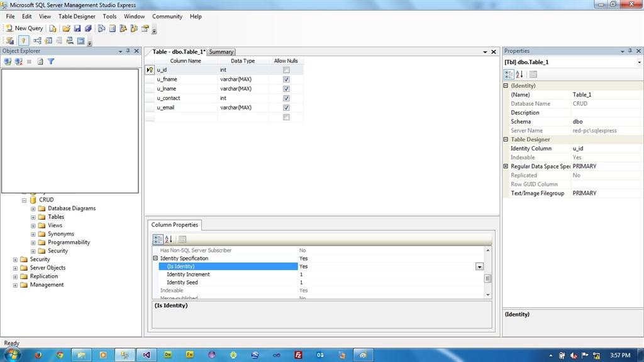Open the (Is Identity) dropdown arrow
644x362 pixels.
pos(479,266)
